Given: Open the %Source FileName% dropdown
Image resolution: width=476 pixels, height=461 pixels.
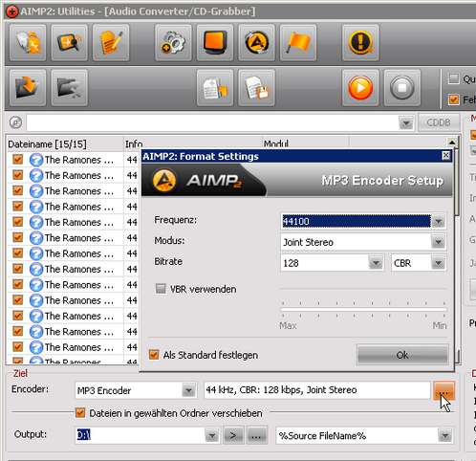Looking at the screenshot, I should [444, 435].
